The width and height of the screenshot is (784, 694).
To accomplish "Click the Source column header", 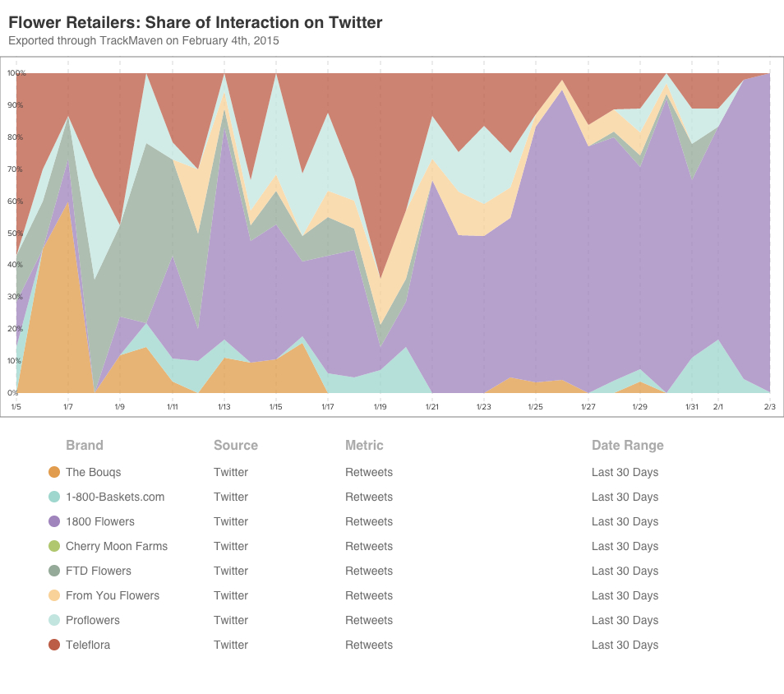I will coord(236,445).
